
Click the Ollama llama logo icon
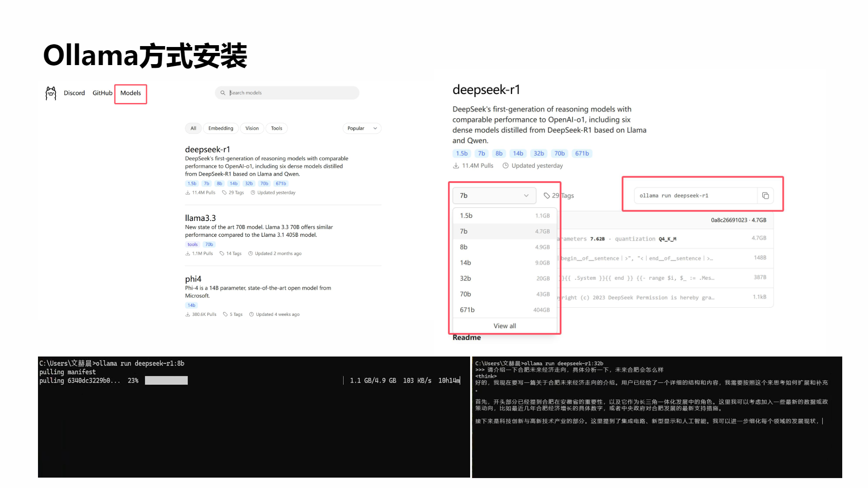pos(51,93)
